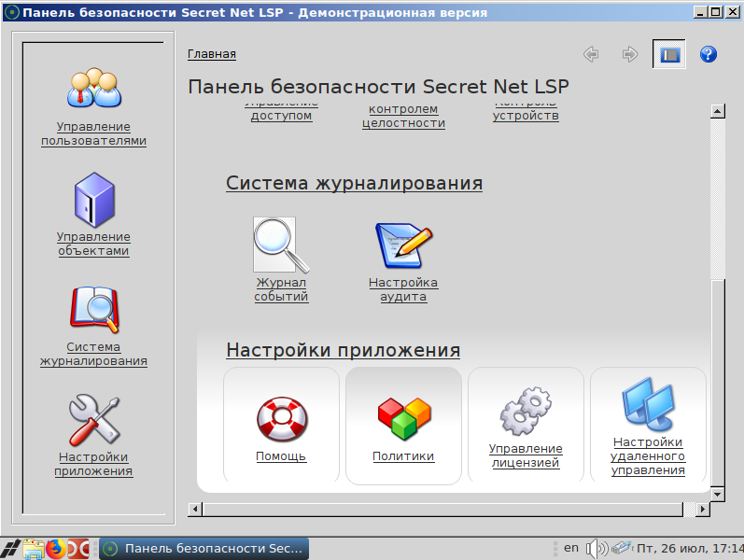This screenshot has width=744, height=560.
Task: Open the Журнал событий text link
Action: 281,289
